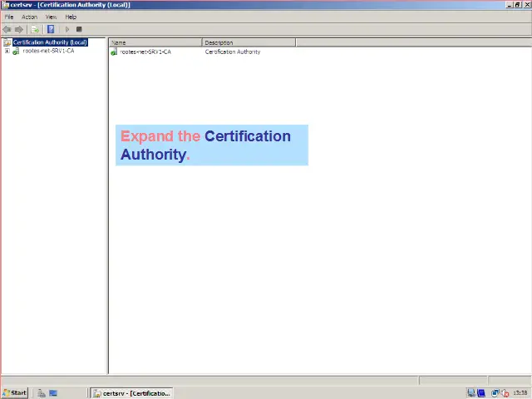Open the View menu

pyautogui.click(x=51, y=17)
